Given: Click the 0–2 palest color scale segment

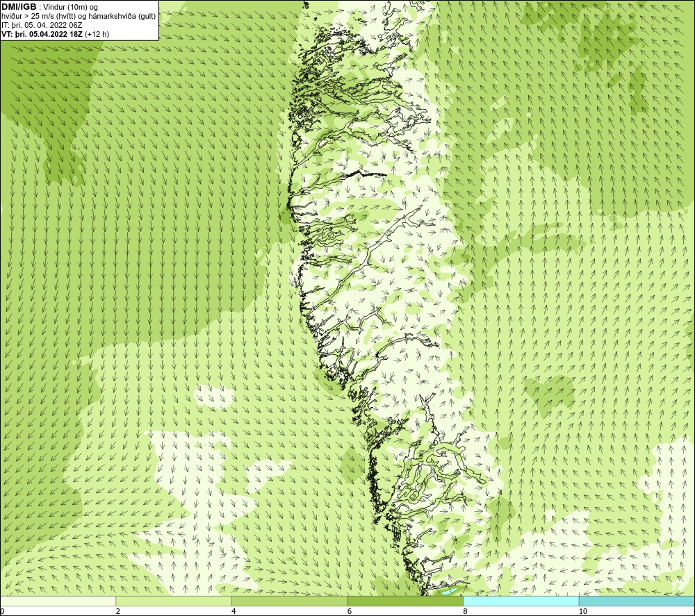Looking at the screenshot, I should click(58, 601).
